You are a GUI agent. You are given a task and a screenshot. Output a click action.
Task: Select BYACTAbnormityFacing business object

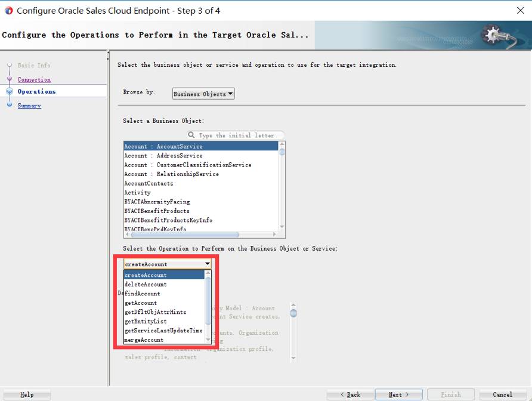point(201,202)
